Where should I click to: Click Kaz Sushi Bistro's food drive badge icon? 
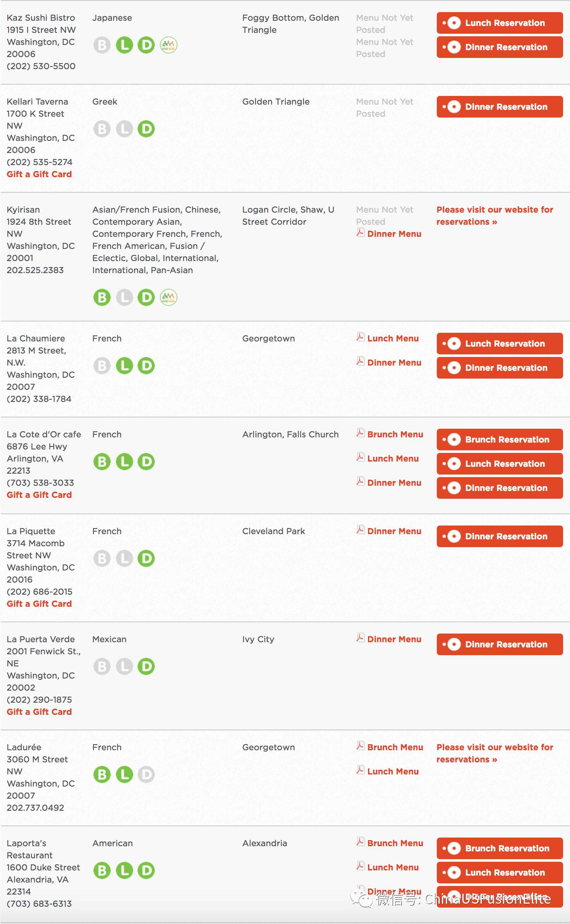coord(169,45)
